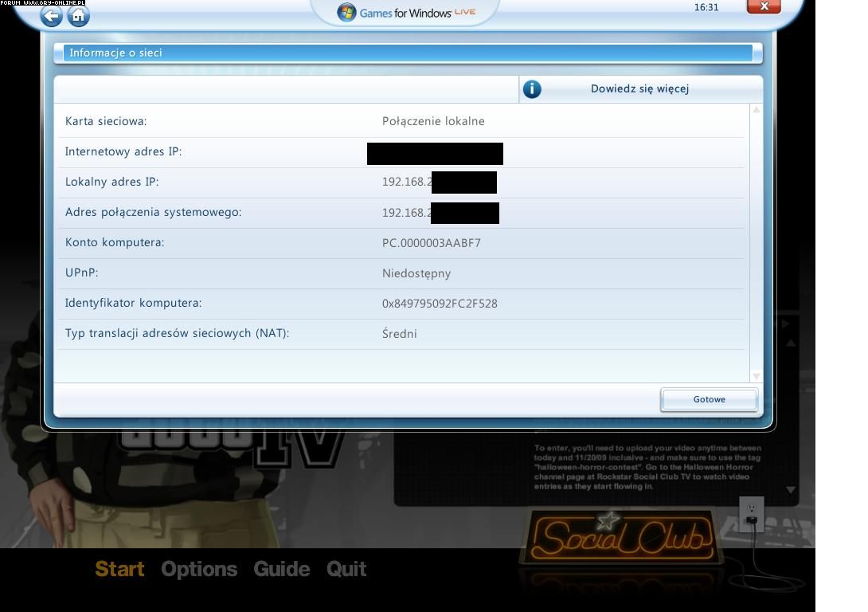
Task: Go back with the blue arrow button
Action: tap(52, 15)
